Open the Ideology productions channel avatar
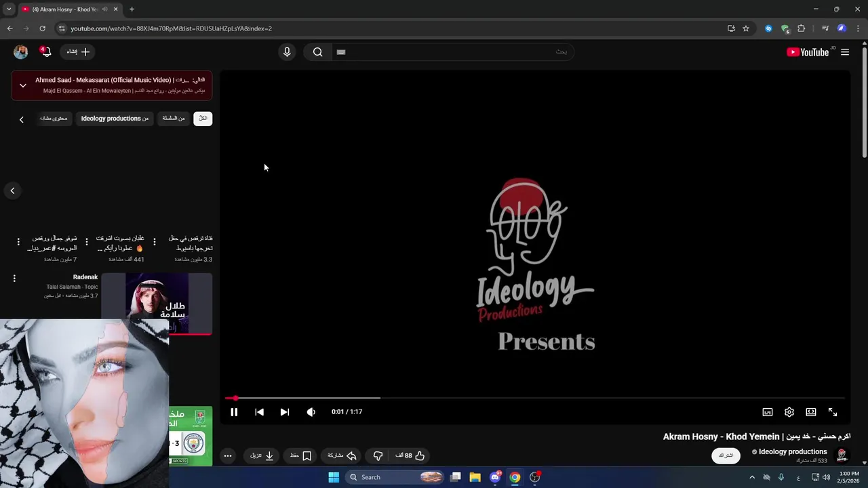Viewport: 868px width, 488px height. (x=842, y=455)
